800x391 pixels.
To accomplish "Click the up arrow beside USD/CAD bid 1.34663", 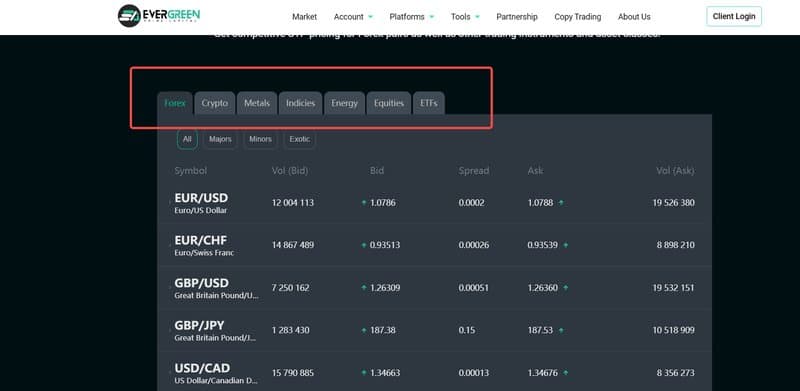I will coord(364,373).
